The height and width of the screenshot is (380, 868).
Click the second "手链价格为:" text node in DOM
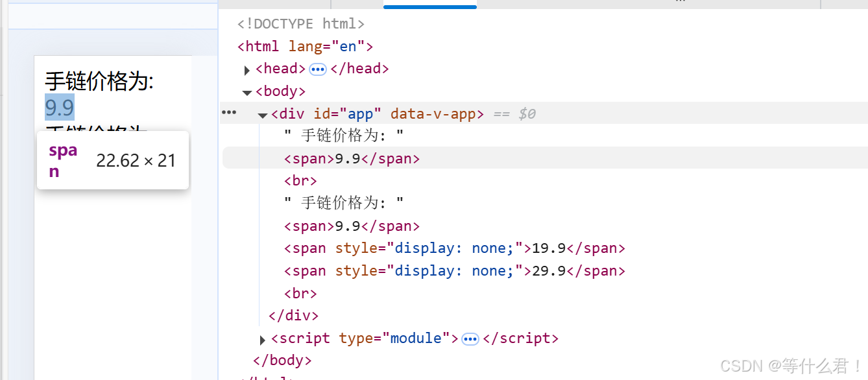344,204
